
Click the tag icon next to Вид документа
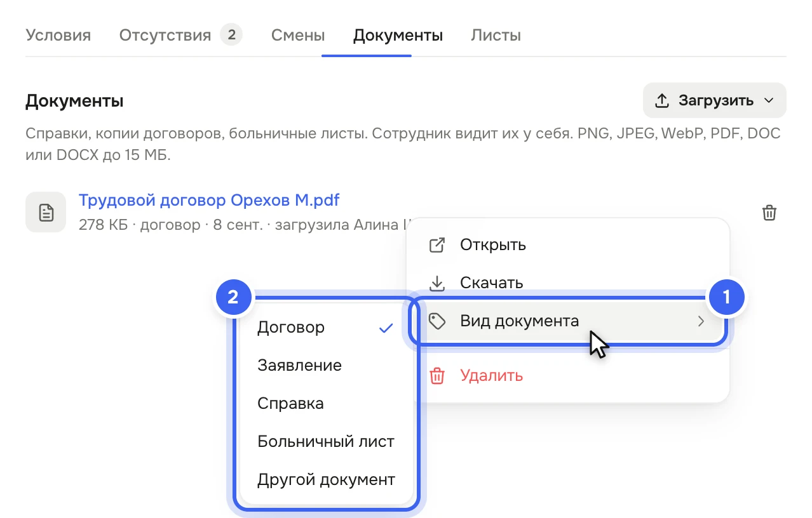click(437, 321)
